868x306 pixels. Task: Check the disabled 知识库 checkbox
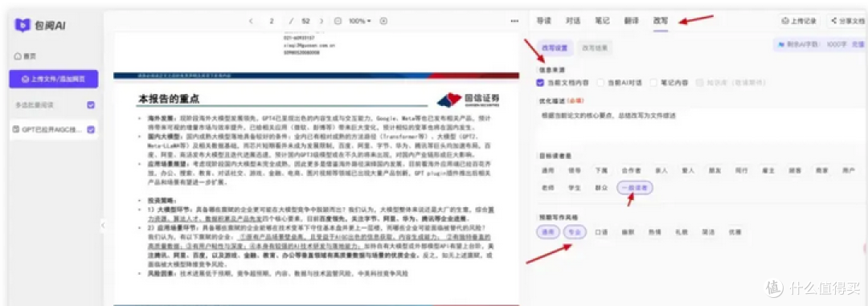point(700,83)
